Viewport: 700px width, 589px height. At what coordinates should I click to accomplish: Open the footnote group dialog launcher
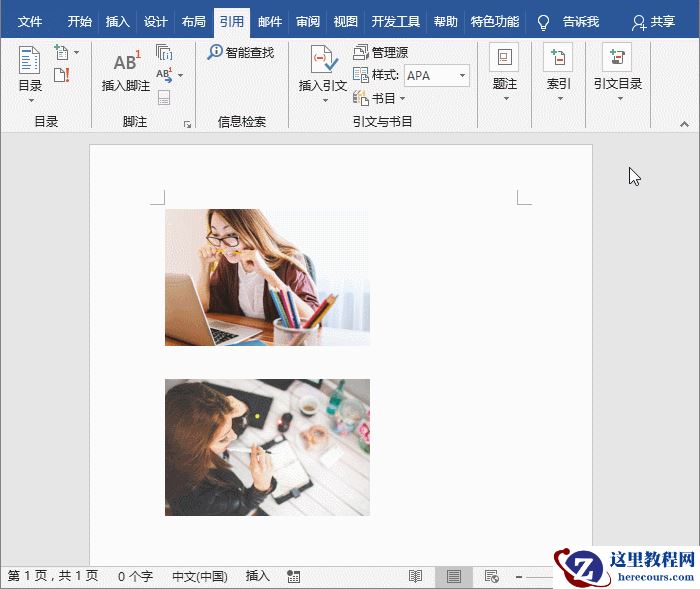point(187,125)
